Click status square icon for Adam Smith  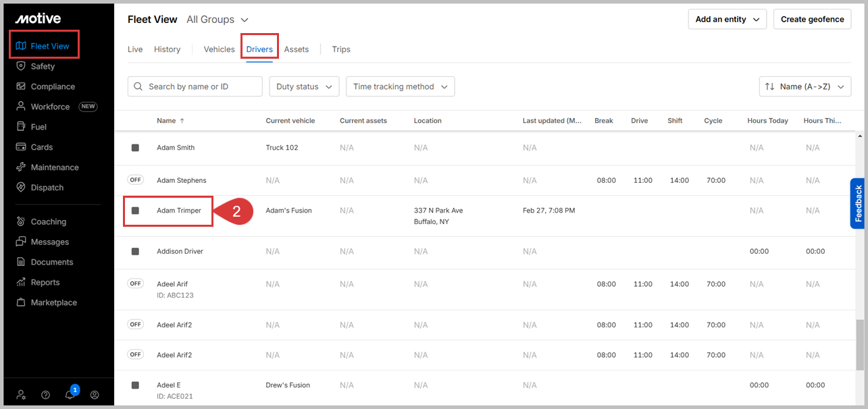pos(135,148)
